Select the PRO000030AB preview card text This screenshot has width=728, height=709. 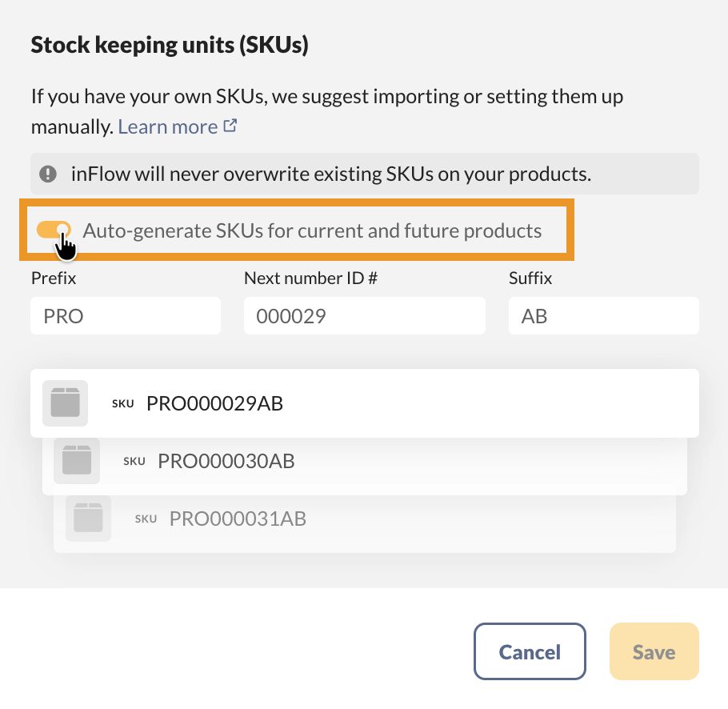click(226, 461)
